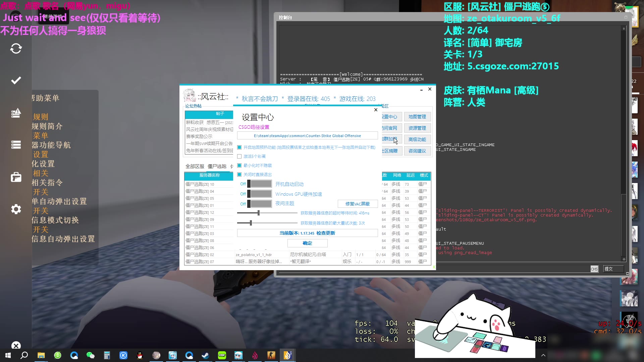Open blue K music icon on taskbar
The image size is (644, 362).
click(123, 355)
